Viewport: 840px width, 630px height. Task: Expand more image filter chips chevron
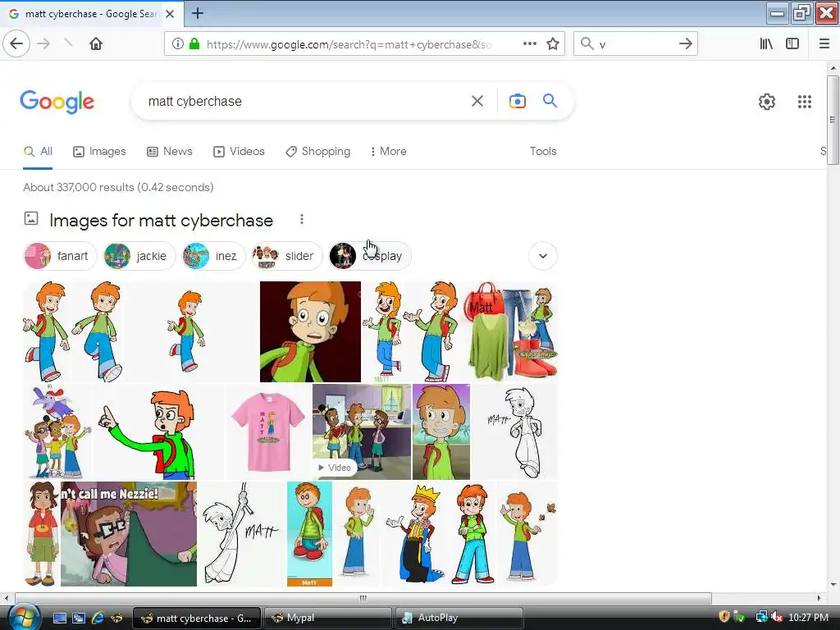pos(543,256)
